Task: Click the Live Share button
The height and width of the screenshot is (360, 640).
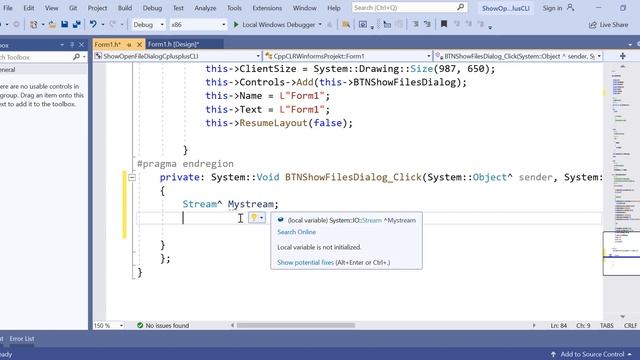Action: coord(609,25)
